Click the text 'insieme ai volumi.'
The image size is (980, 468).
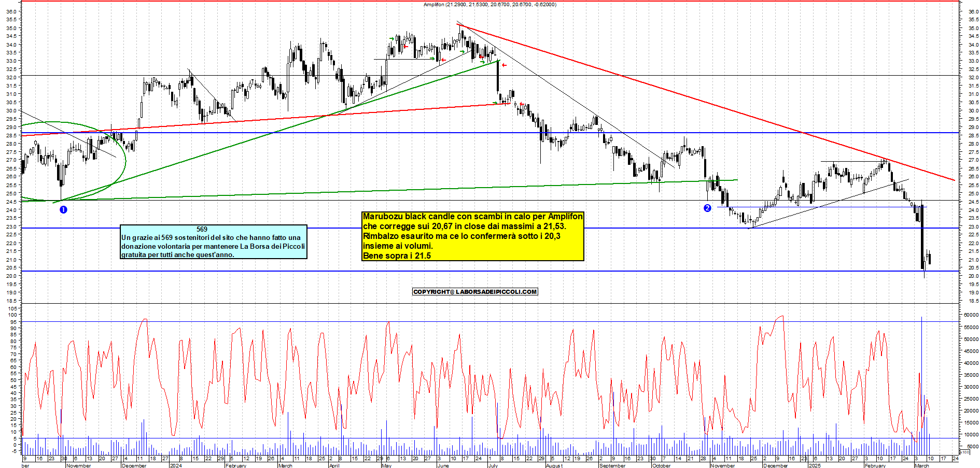pos(398,246)
